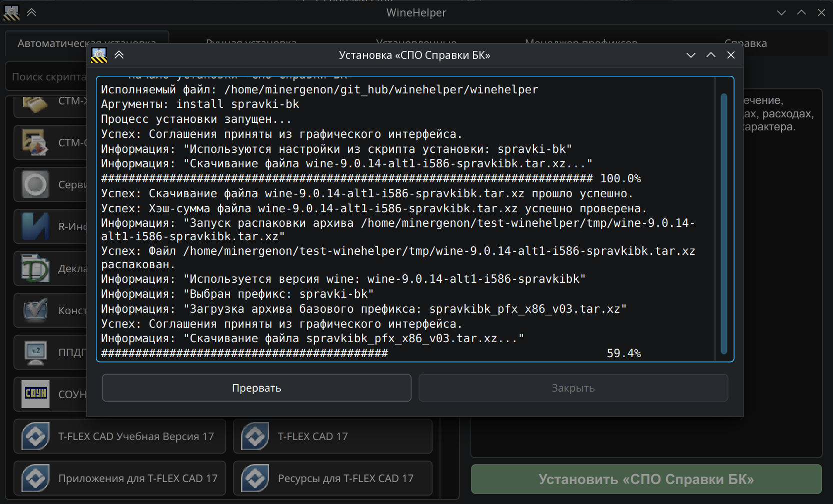Click the installation log's vertical scrollbar
The image size is (833, 504).
click(723, 223)
